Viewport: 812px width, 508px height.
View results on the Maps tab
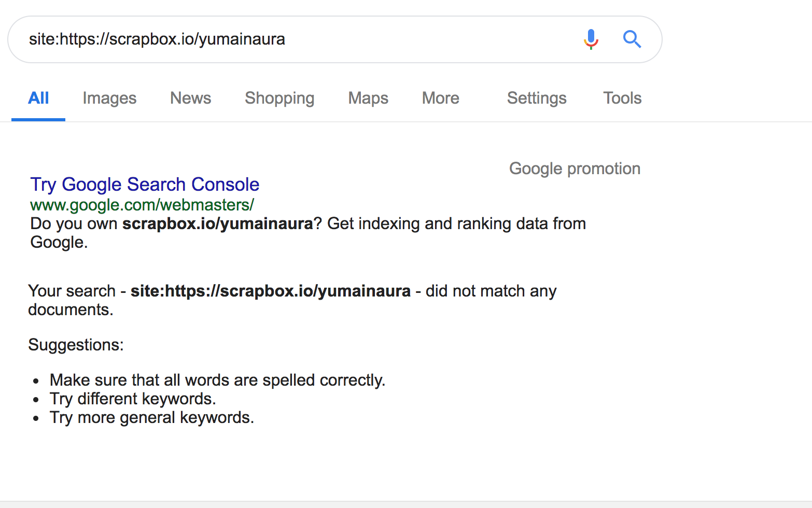(368, 98)
